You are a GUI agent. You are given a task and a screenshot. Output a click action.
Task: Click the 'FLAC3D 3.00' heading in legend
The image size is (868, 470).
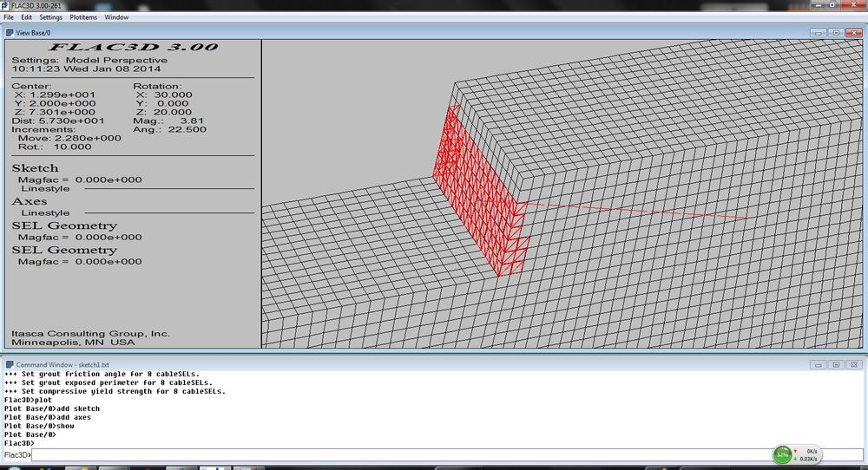point(134,47)
